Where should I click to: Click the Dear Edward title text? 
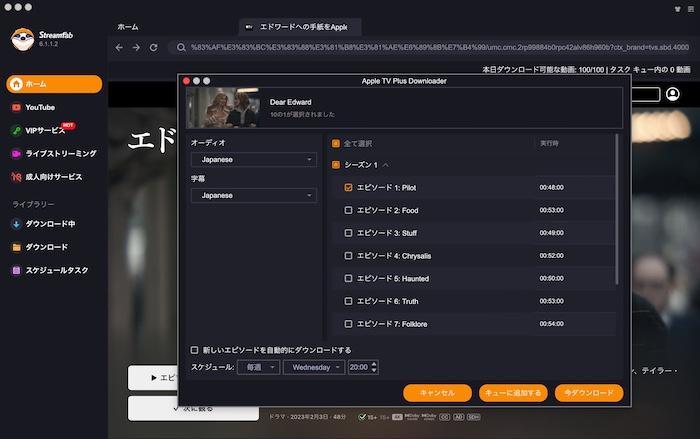click(291, 102)
